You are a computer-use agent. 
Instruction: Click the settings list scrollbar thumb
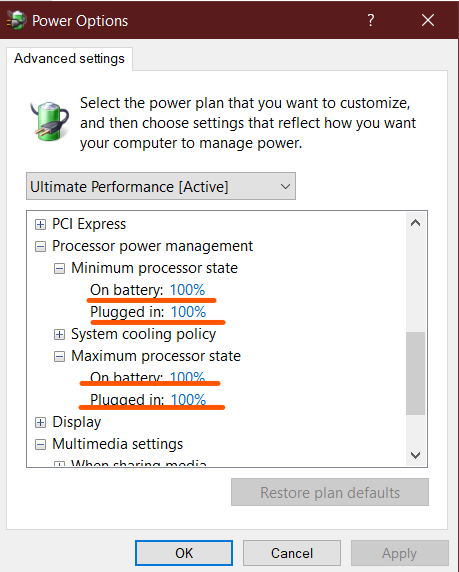pos(415,373)
